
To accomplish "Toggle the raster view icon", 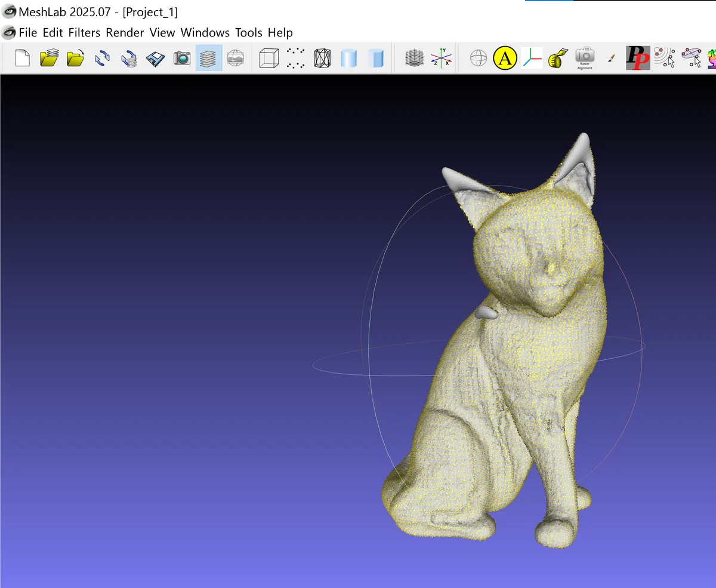I will (x=235, y=58).
